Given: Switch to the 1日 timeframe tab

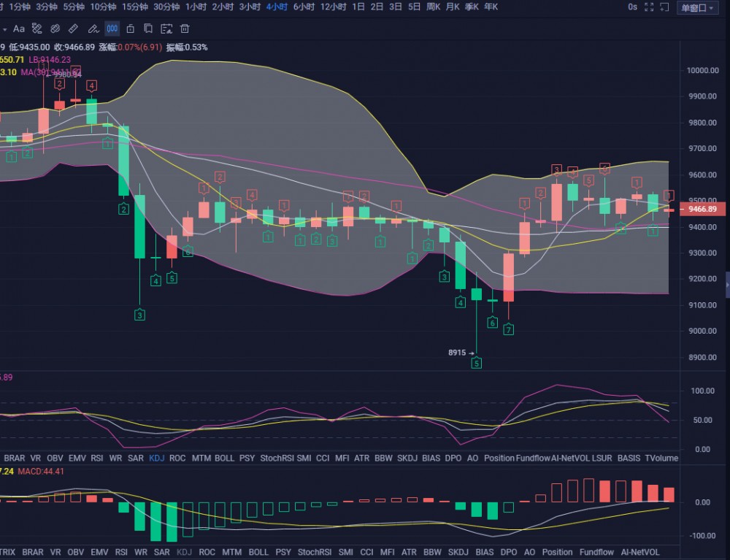Looking at the screenshot, I should click(358, 7).
